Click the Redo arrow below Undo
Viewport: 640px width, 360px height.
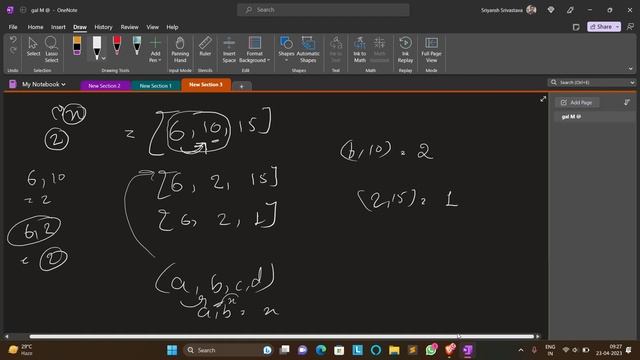pos(13,50)
